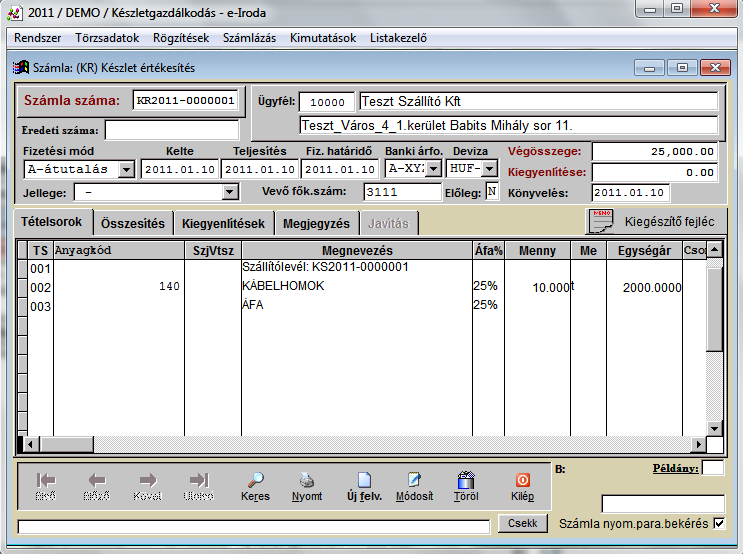
Task: Switch to the Összesítés tab
Action: coord(133,223)
